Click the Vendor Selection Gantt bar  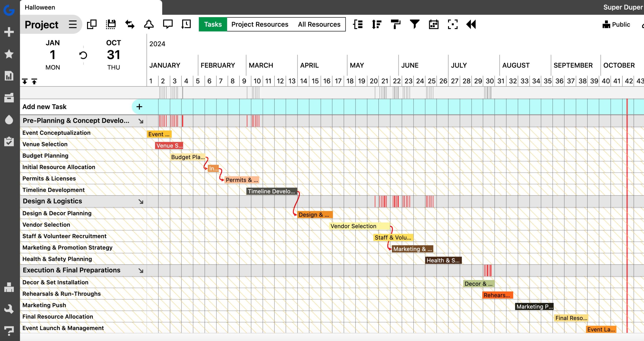pyautogui.click(x=360, y=226)
